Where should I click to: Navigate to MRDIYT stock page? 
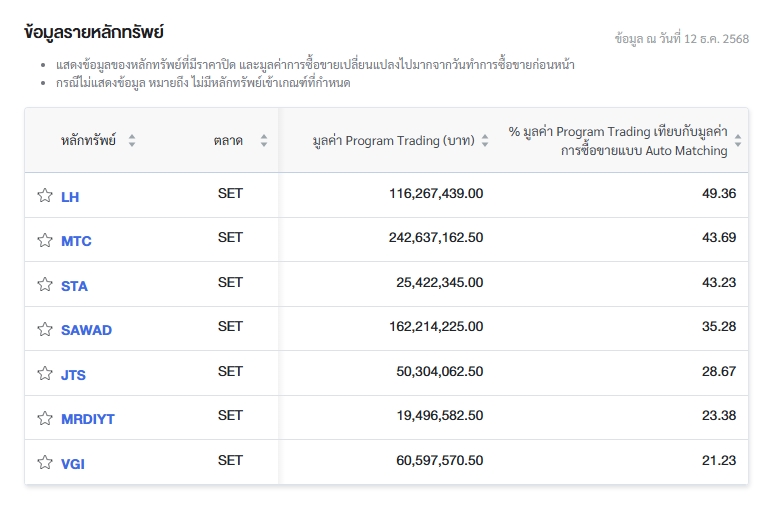[88, 419]
